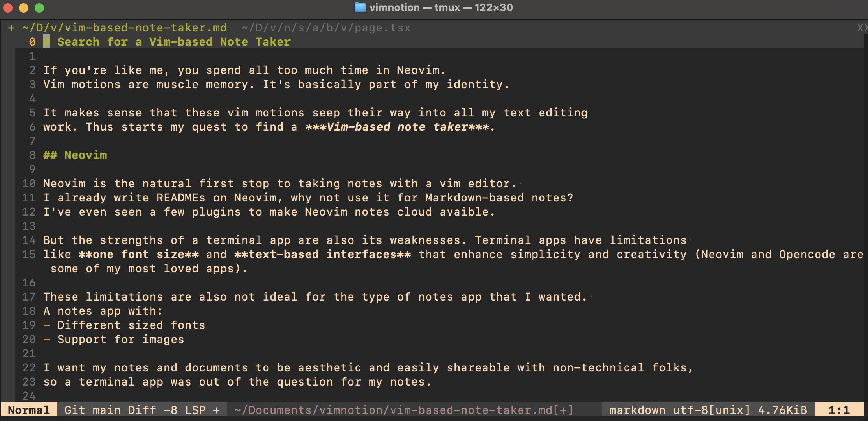Image resolution: width=868 pixels, height=421 pixels.
Task: Click the tabline close X at top right
Action: pyautogui.click(x=862, y=28)
